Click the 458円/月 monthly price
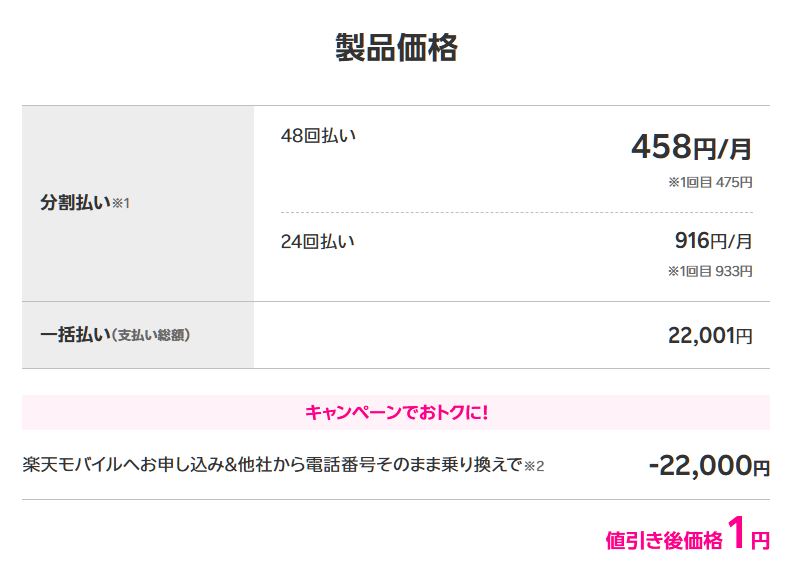 tap(691, 148)
